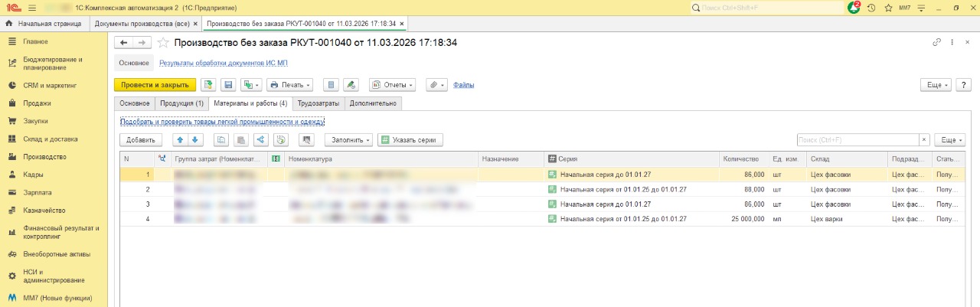
Task: Move row up with the blue up arrow
Action: 180,140
